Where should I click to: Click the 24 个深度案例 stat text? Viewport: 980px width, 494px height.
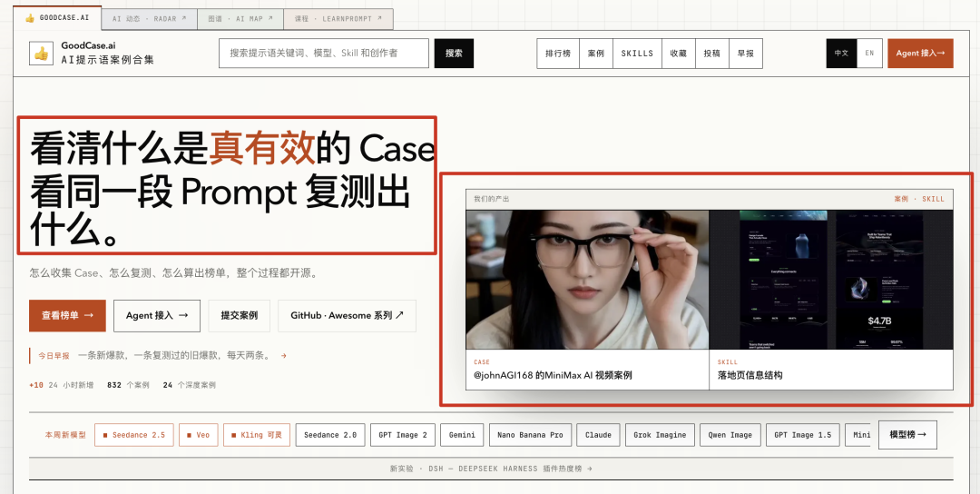189,385
